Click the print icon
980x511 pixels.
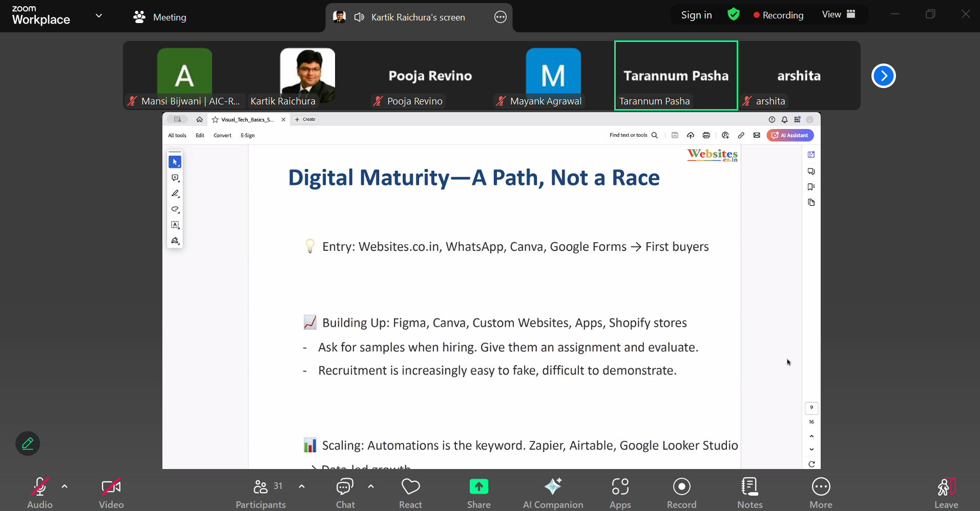click(706, 135)
